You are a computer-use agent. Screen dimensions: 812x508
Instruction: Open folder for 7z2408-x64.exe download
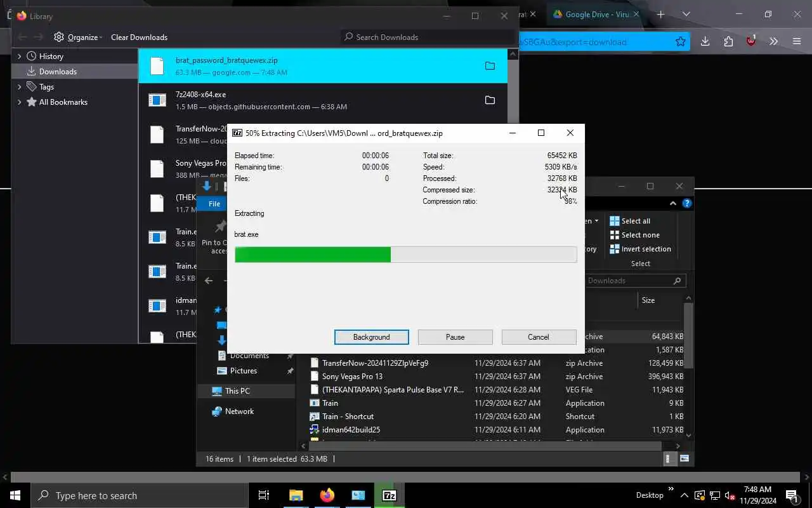490,100
